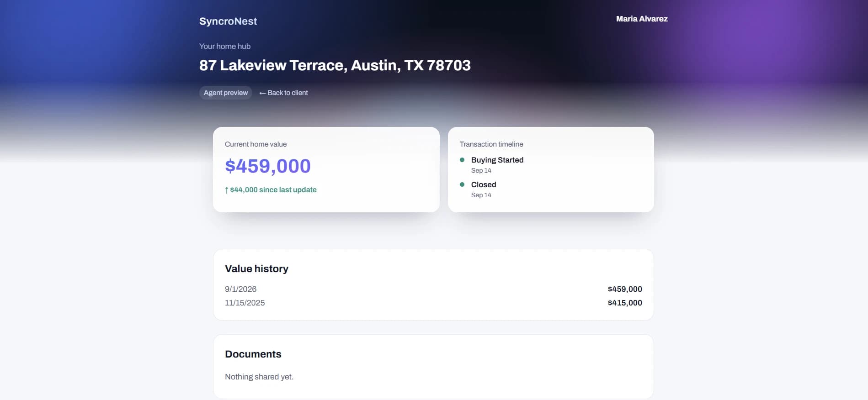Click the $459,000 value history amount

[x=625, y=289]
